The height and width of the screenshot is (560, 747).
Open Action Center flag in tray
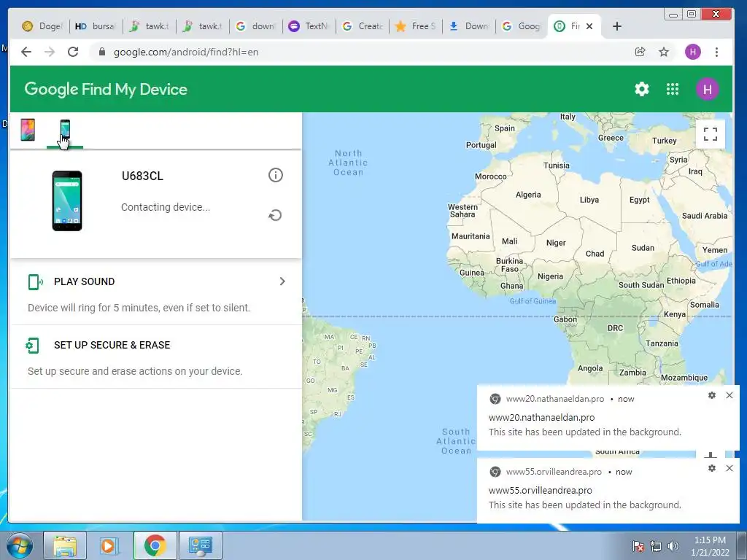coord(638,546)
